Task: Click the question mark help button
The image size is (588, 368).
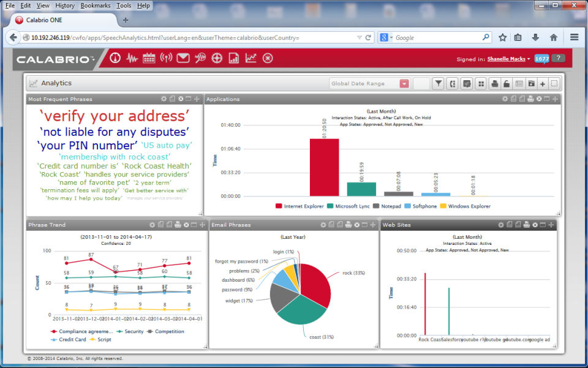Action: [559, 58]
